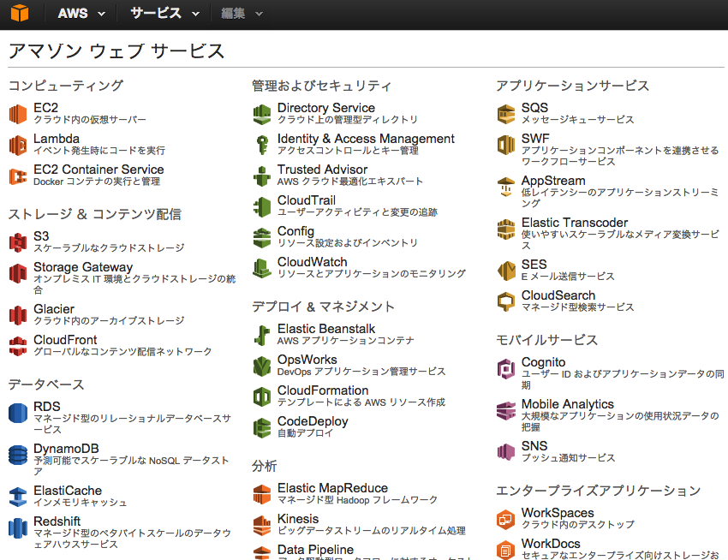The width and height of the screenshot is (728, 560).
Task: Expand the 編集 dropdown in the navbar
Action: click(x=242, y=14)
